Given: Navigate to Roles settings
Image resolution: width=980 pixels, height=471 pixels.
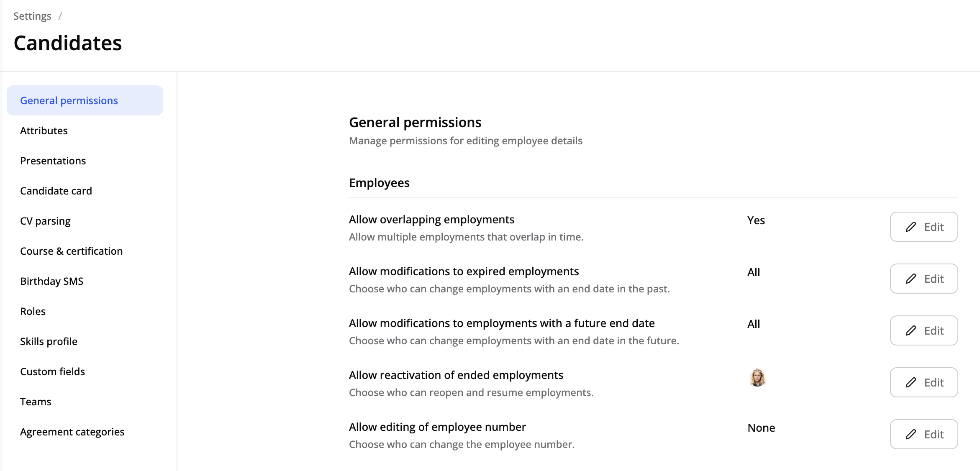Looking at the screenshot, I should 33,311.
